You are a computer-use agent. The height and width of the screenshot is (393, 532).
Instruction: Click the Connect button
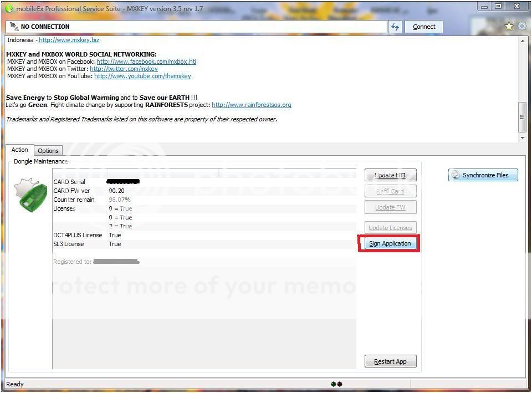[x=424, y=27]
